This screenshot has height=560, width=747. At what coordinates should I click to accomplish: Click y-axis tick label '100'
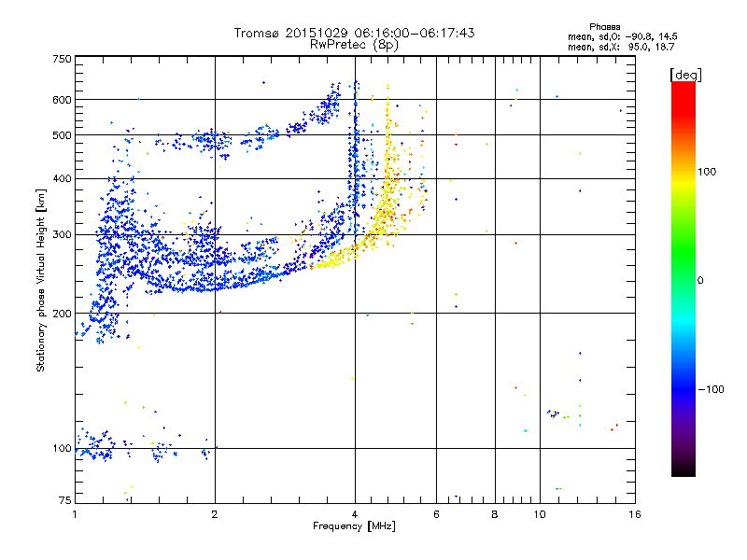(63, 449)
